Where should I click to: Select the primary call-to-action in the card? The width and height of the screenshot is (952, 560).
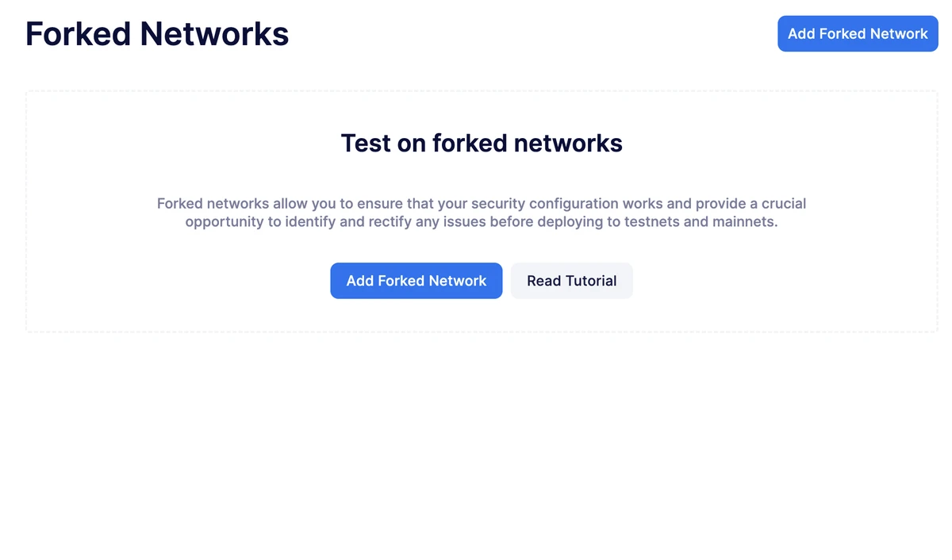pyautogui.click(x=416, y=280)
